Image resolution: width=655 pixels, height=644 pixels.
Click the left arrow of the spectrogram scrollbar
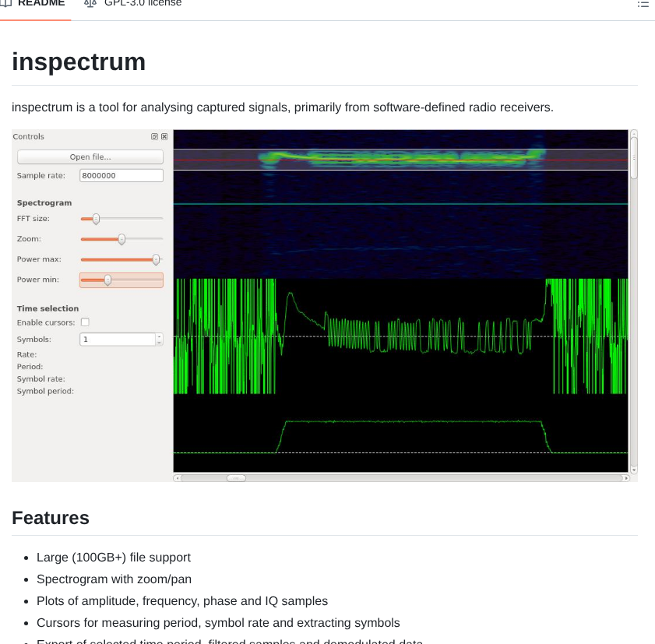pos(178,477)
